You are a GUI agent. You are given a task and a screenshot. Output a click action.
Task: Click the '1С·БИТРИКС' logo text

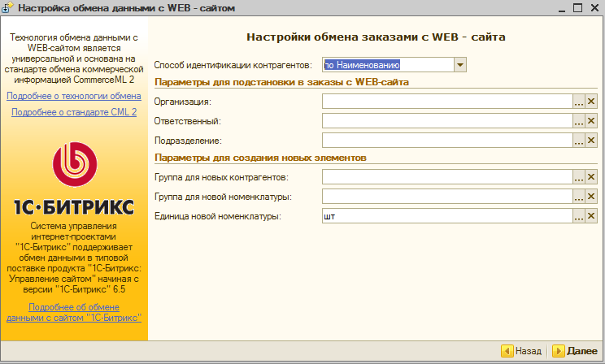pos(74,207)
